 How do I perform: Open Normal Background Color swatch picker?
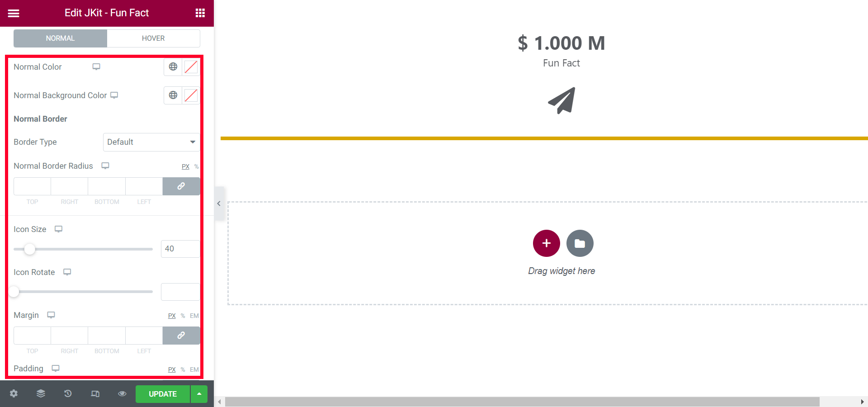tap(191, 95)
